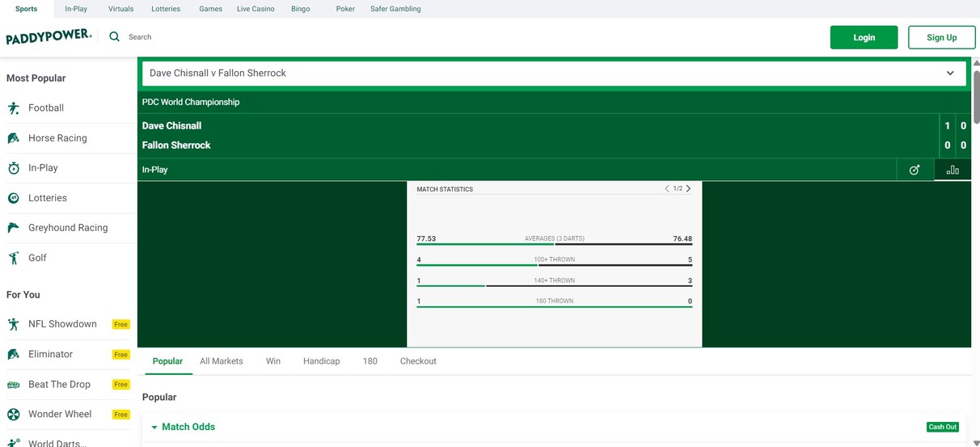Screen dimensions: 980x447
Task: Click the PDC World Championship label
Action: tap(191, 103)
